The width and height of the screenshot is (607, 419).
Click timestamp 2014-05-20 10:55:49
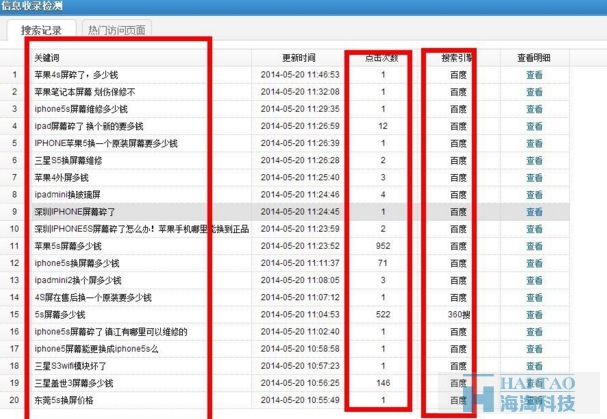(300, 400)
